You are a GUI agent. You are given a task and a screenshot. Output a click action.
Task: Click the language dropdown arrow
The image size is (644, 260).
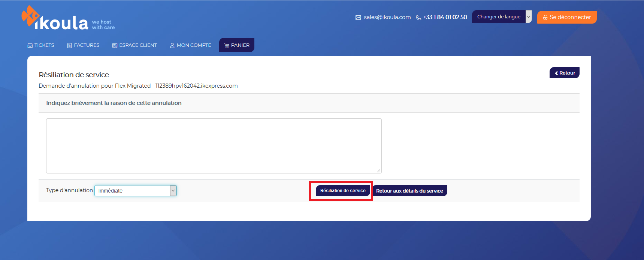click(x=529, y=17)
